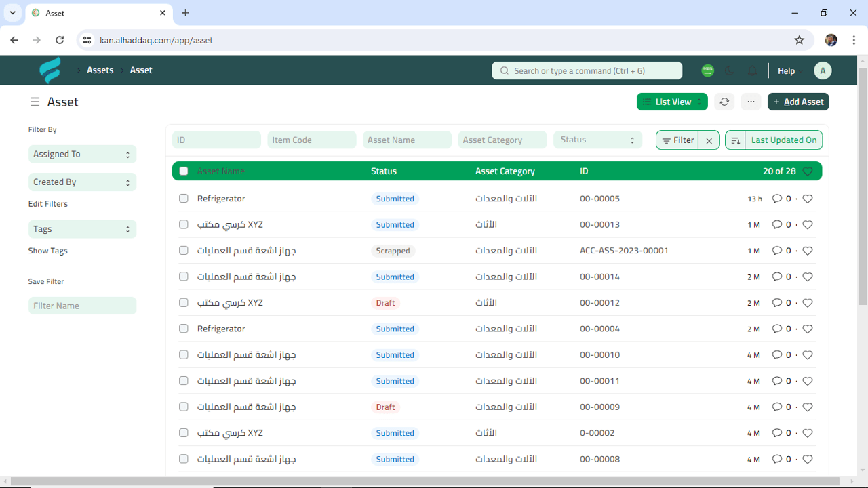Open a new browser tab
Screen dimensions: 868x488
[x=186, y=13]
